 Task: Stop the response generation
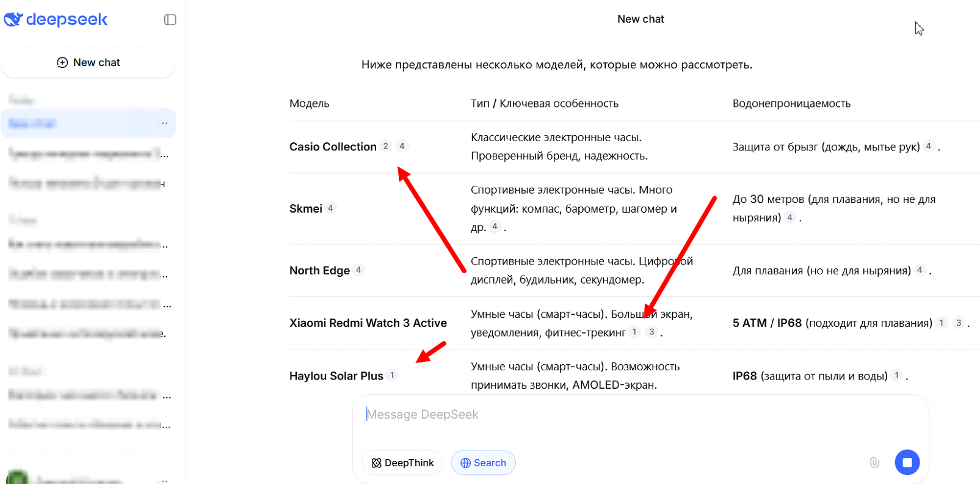pos(907,463)
